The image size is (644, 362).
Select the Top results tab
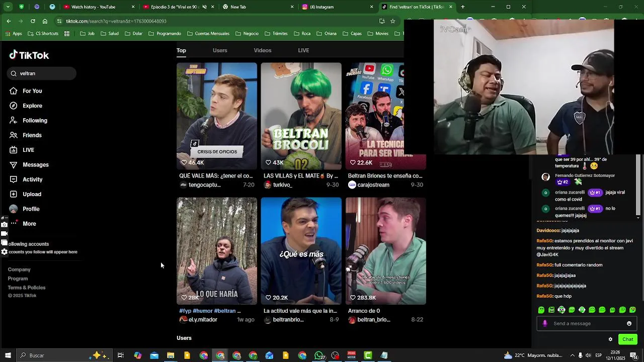click(x=181, y=50)
